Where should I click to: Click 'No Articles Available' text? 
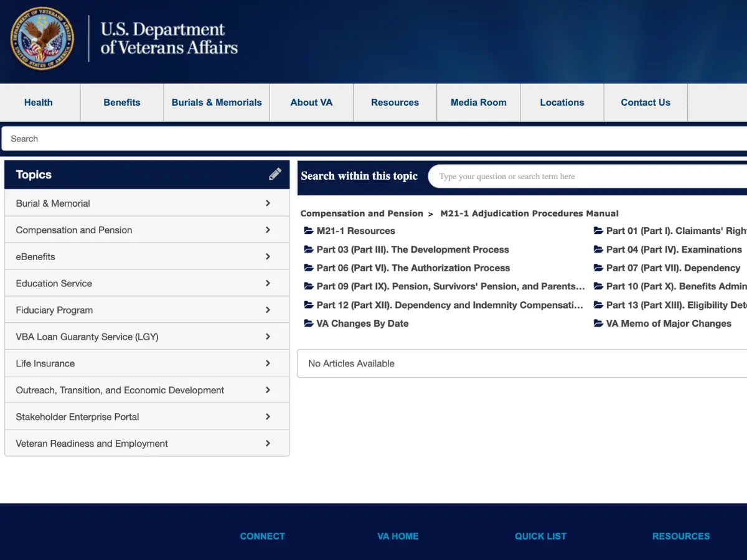(x=351, y=363)
